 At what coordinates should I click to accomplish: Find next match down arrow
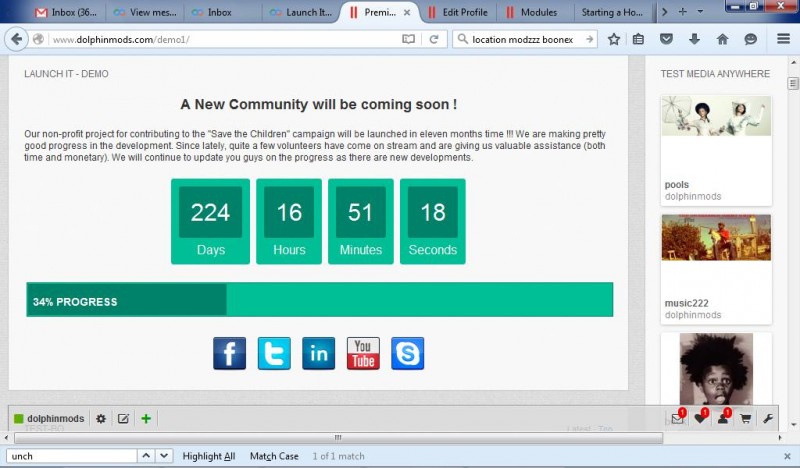[x=164, y=455]
